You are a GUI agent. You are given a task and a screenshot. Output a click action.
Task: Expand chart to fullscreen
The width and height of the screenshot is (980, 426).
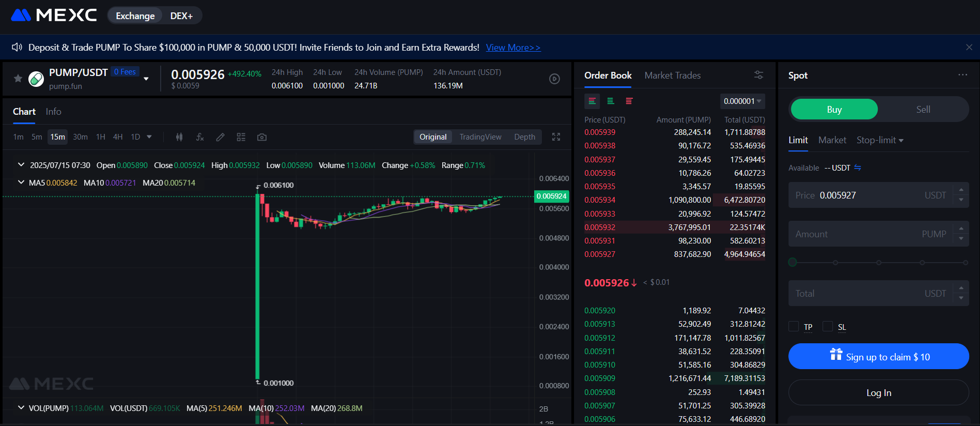[x=556, y=137]
